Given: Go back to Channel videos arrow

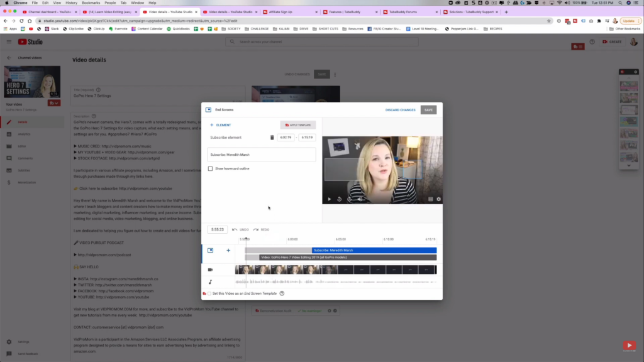Looking at the screenshot, I should point(9,58).
